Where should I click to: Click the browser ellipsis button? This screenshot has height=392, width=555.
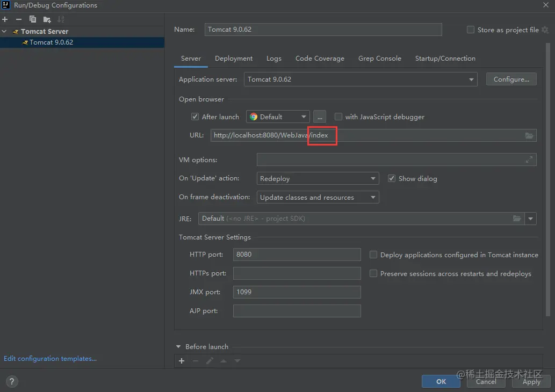click(x=319, y=117)
